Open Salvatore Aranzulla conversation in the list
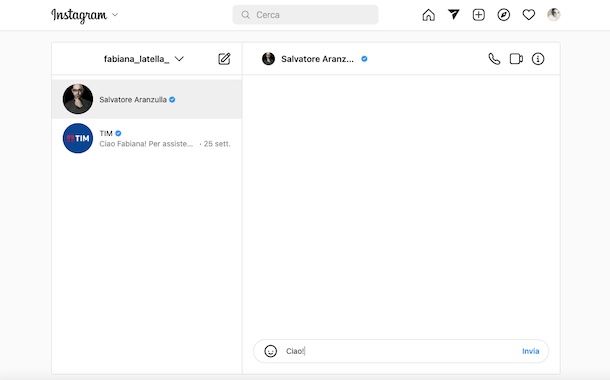This screenshot has height=380, width=610. click(147, 99)
